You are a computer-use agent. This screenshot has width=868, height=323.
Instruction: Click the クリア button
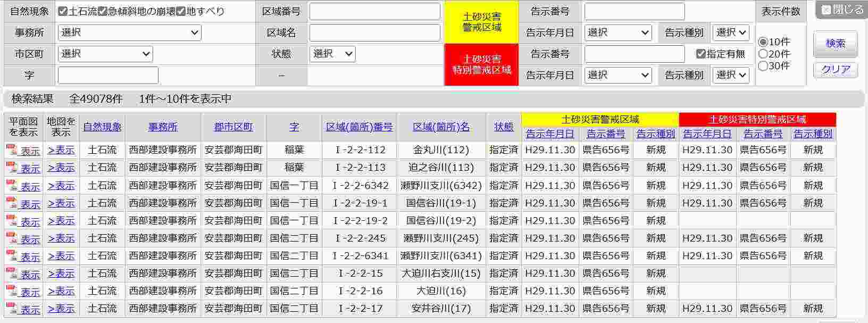coord(836,70)
